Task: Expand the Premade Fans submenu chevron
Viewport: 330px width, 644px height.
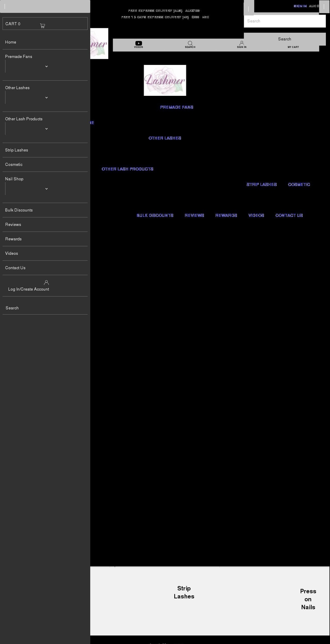Action: tap(46, 66)
